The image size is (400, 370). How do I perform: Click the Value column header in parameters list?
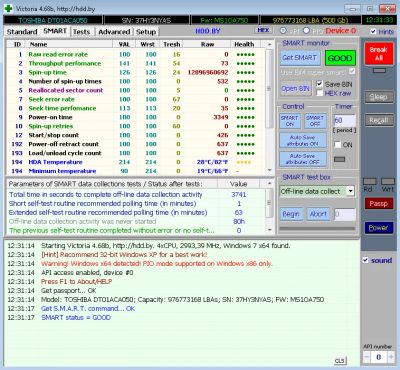click(x=239, y=184)
